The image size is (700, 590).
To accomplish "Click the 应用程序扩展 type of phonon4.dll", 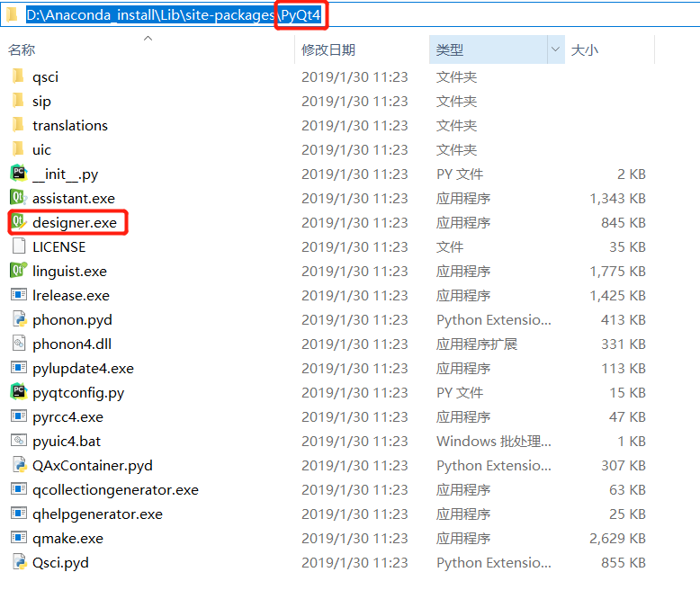I will (477, 344).
